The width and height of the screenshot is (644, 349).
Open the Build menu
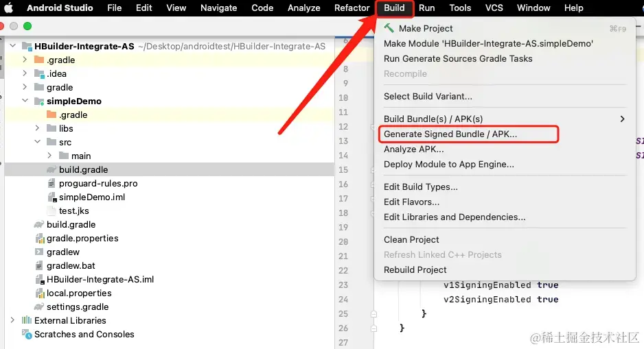point(394,8)
